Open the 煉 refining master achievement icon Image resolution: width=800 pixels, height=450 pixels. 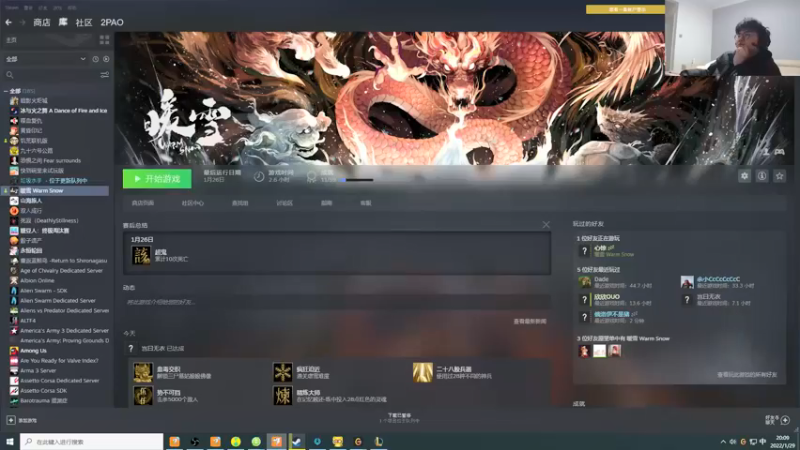point(282,396)
